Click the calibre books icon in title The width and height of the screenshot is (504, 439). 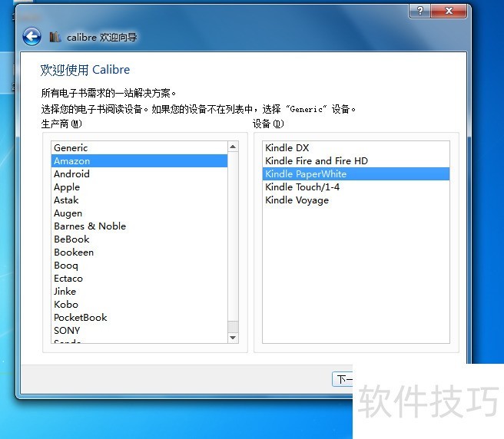pos(55,37)
